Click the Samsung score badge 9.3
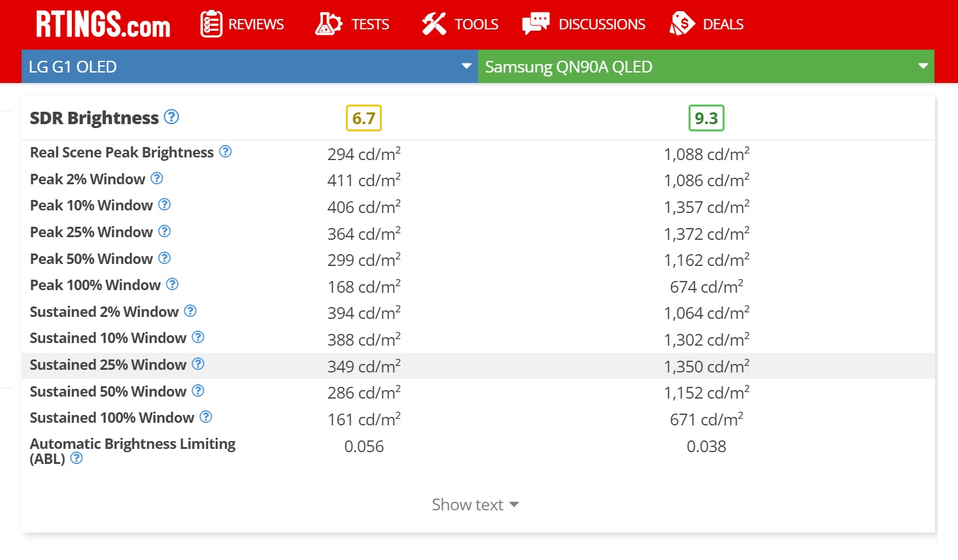The width and height of the screenshot is (958, 560). (x=706, y=118)
